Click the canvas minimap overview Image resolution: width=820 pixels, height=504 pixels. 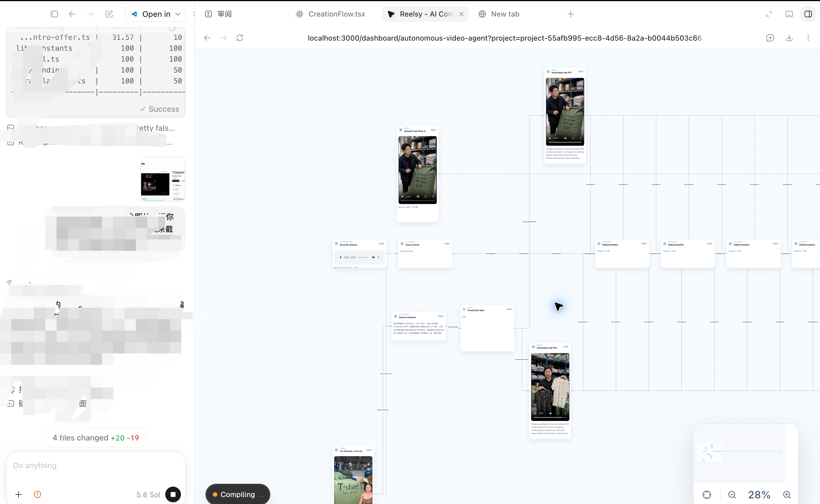pyautogui.click(x=745, y=453)
